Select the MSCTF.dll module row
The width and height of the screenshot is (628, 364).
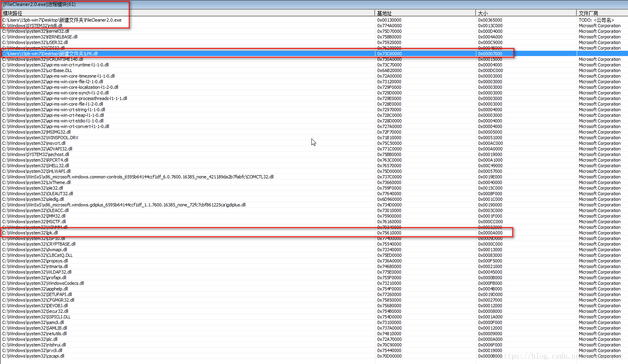[x=314, y=222]
